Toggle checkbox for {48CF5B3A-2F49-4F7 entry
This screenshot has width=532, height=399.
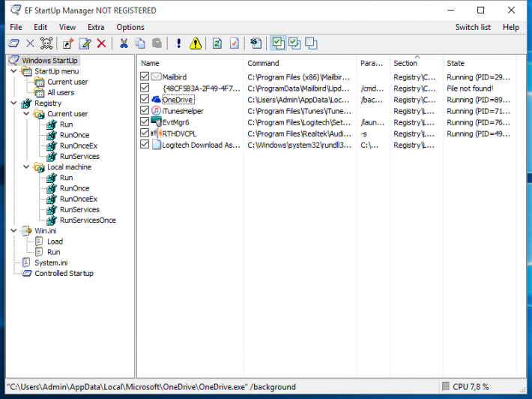coord(145,88)
